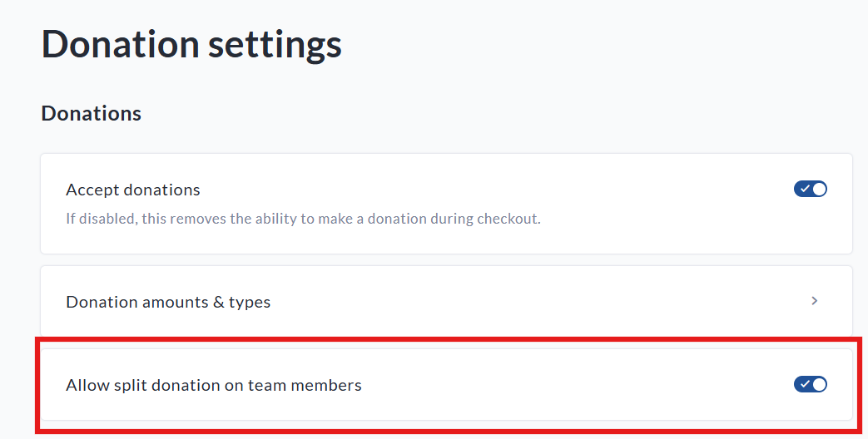Click the word 'types' in the second row
The image size is (868, 439).
(250, 302)
